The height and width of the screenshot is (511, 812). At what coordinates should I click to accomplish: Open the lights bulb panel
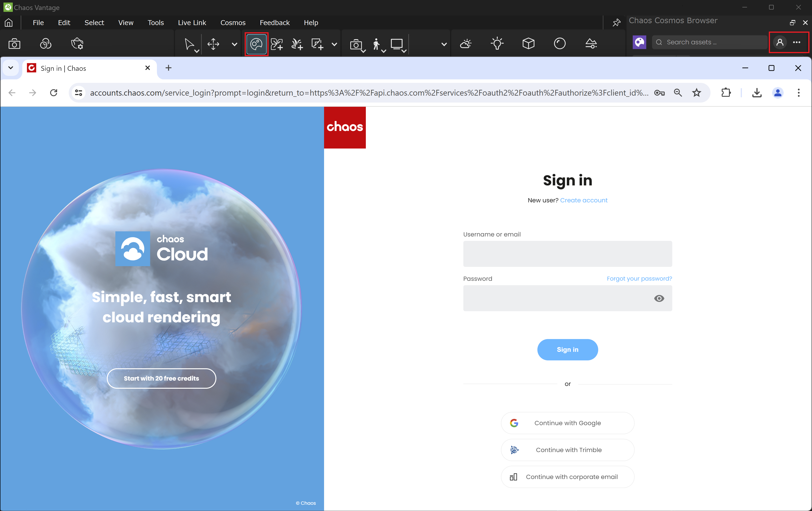pos(497,43)
